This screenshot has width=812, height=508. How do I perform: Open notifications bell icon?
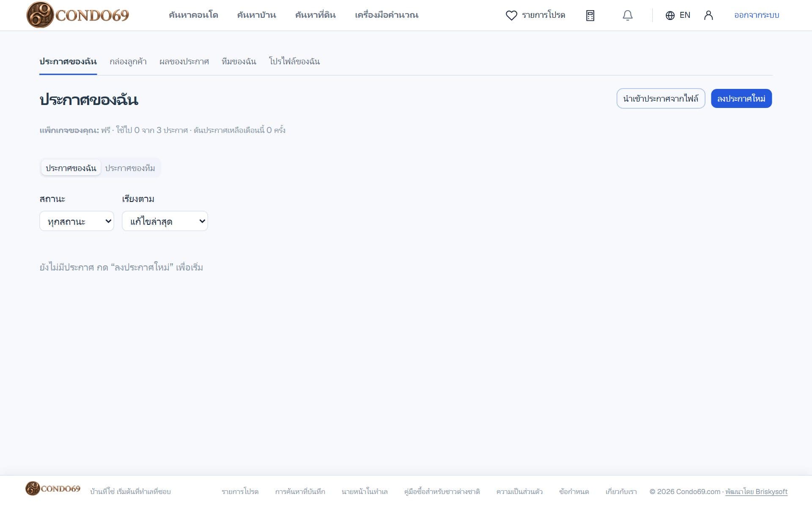coord(628,15)
